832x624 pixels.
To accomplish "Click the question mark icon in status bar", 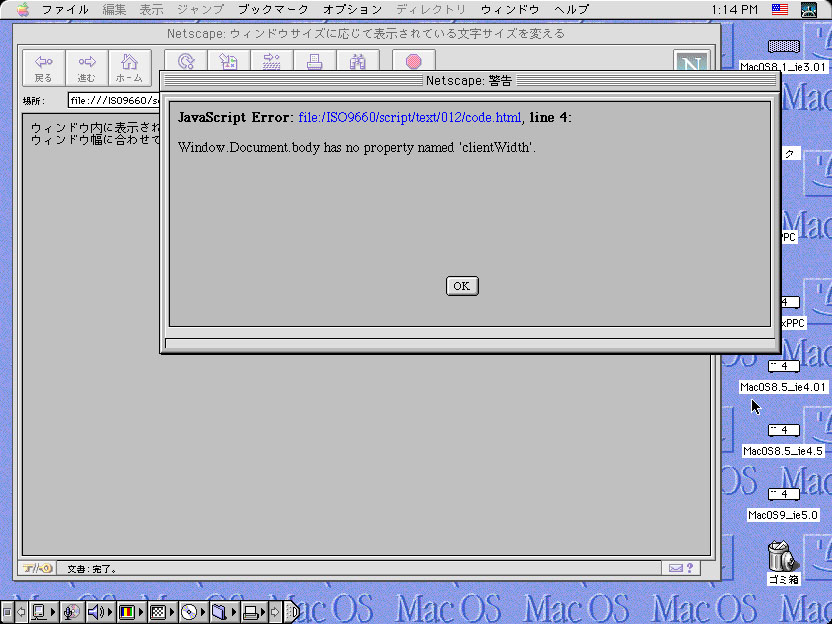I will pos(690,568).
